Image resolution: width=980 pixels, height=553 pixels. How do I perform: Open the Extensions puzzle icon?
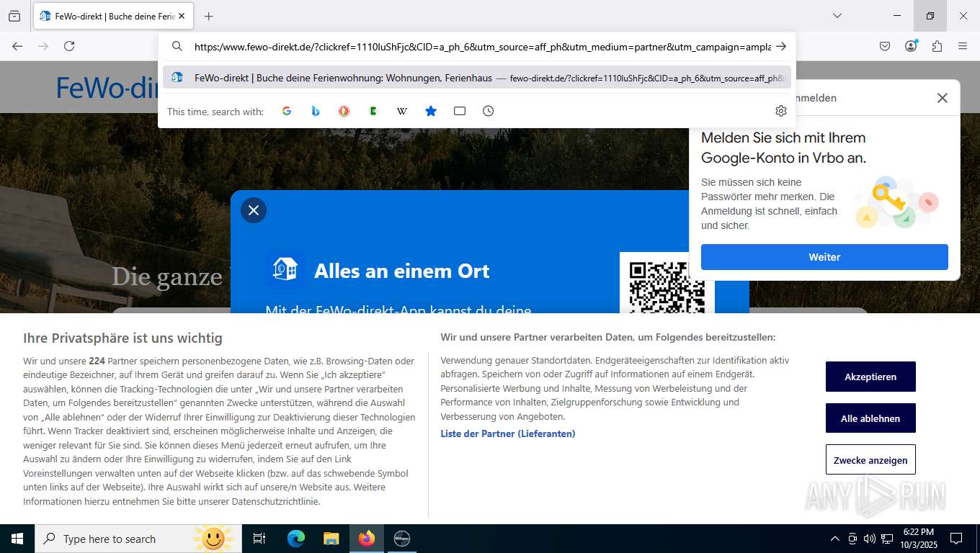[x=937, y=46]
